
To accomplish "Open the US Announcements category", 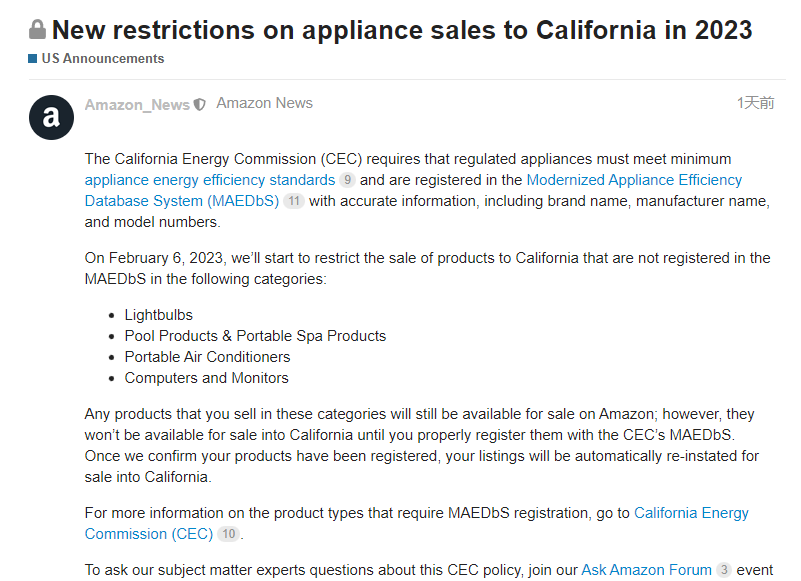I will click(x=102, y=59).
